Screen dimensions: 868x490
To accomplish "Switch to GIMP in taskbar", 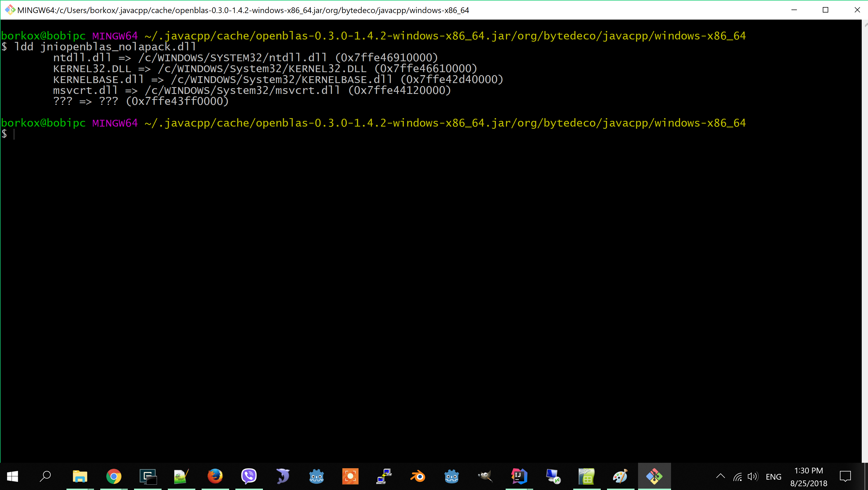I will (485, 476).
